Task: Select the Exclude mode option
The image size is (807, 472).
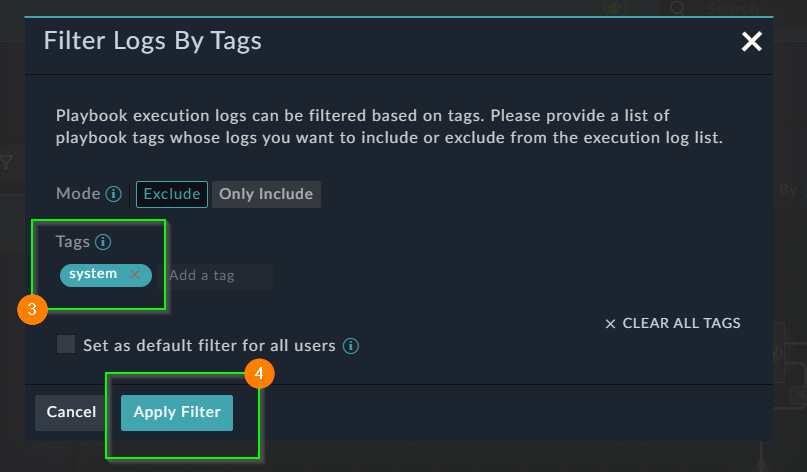Action: 172,194
